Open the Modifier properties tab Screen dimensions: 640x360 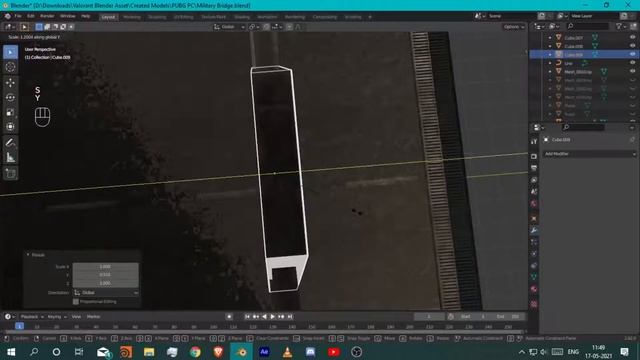pos(534,231)
